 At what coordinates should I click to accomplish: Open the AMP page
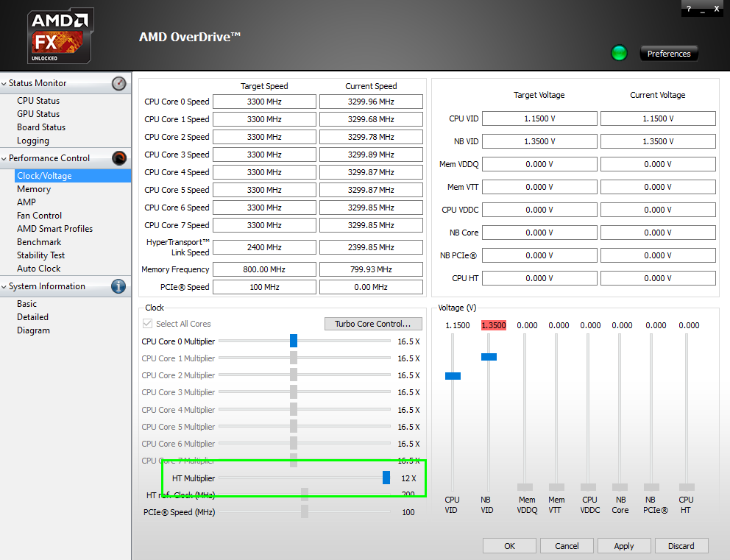[26, 202]
